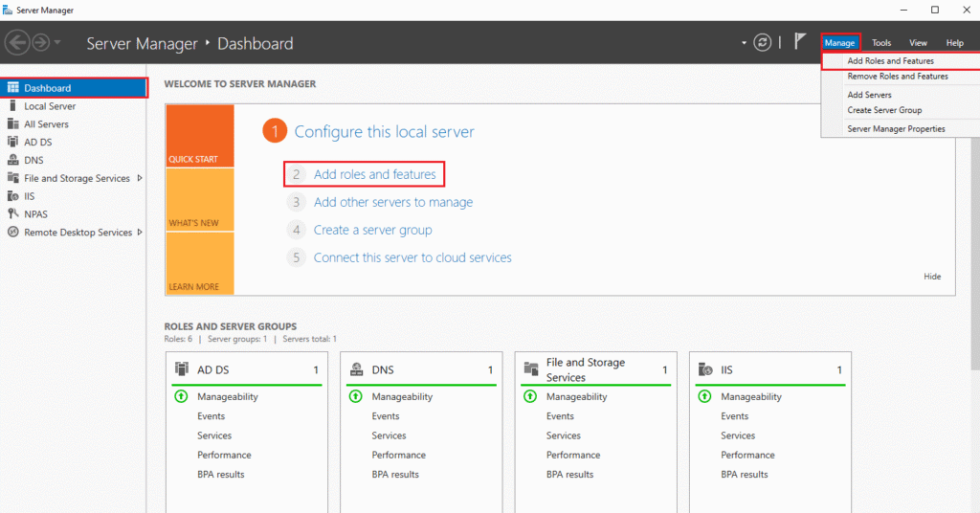980x513 pixels.
Task: Click the Remote Desktop Services sidebar icon
Action: (12, 232)
